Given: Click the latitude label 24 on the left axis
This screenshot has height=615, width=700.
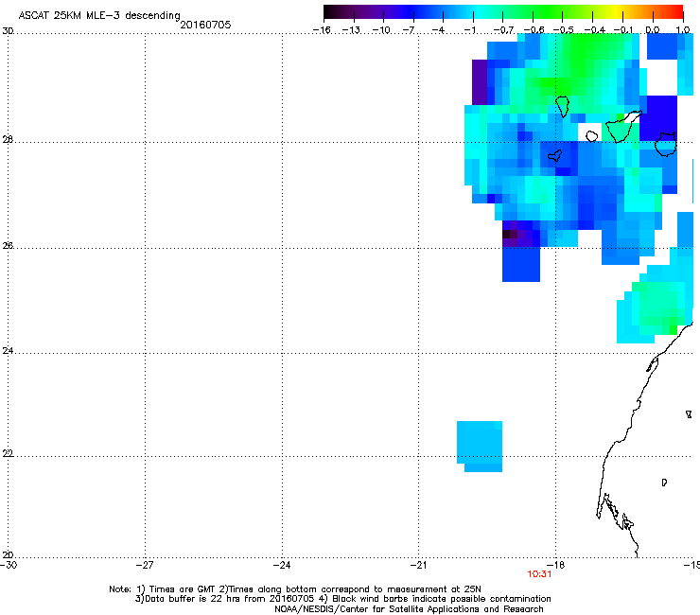Looking at the screenshot, I should click(8, 351).
